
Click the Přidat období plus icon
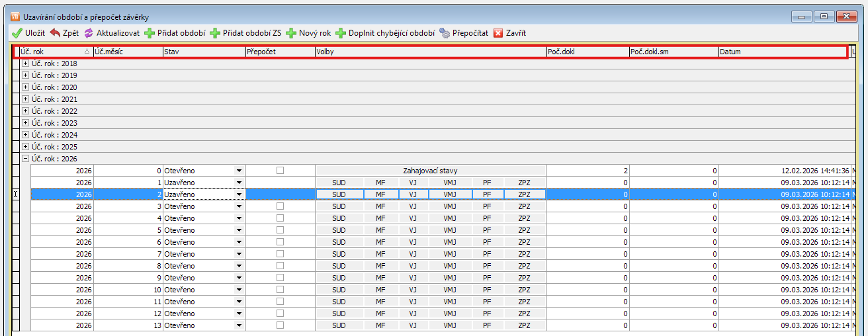click(150, 33)
